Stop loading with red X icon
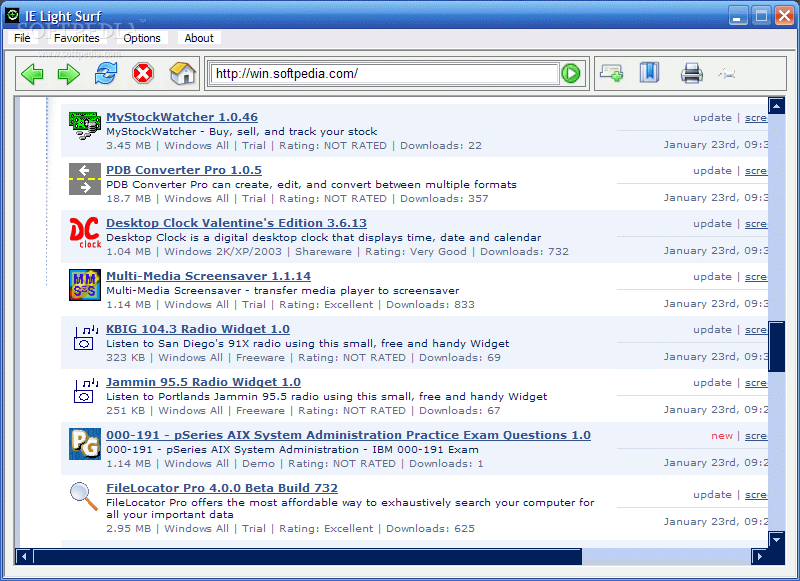 pos(143,73)
